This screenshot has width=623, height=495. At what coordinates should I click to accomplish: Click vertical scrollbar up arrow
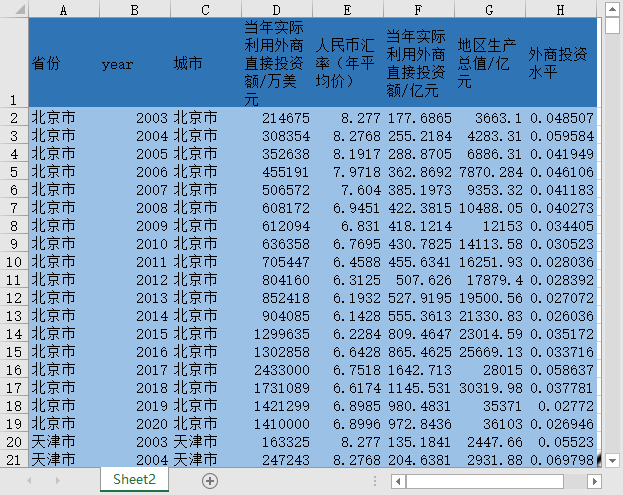(612, 10)
